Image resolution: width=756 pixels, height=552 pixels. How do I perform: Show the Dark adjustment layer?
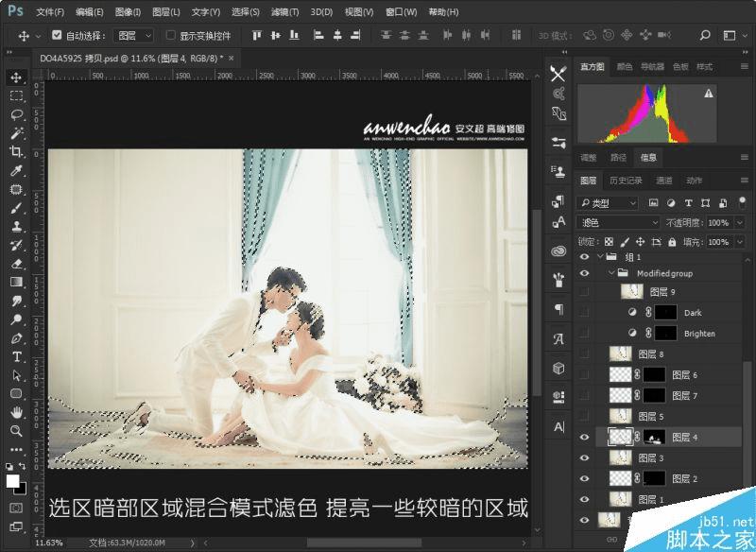(584, 313)
